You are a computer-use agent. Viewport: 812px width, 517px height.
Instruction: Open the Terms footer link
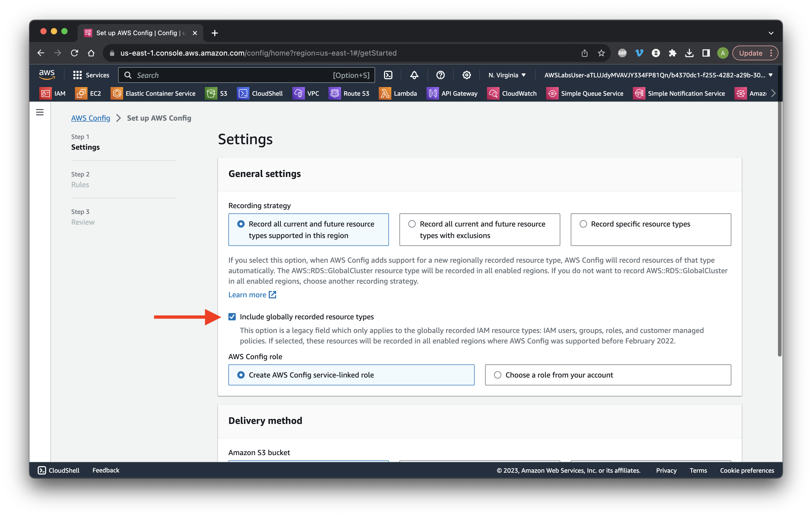pos(698,470)
